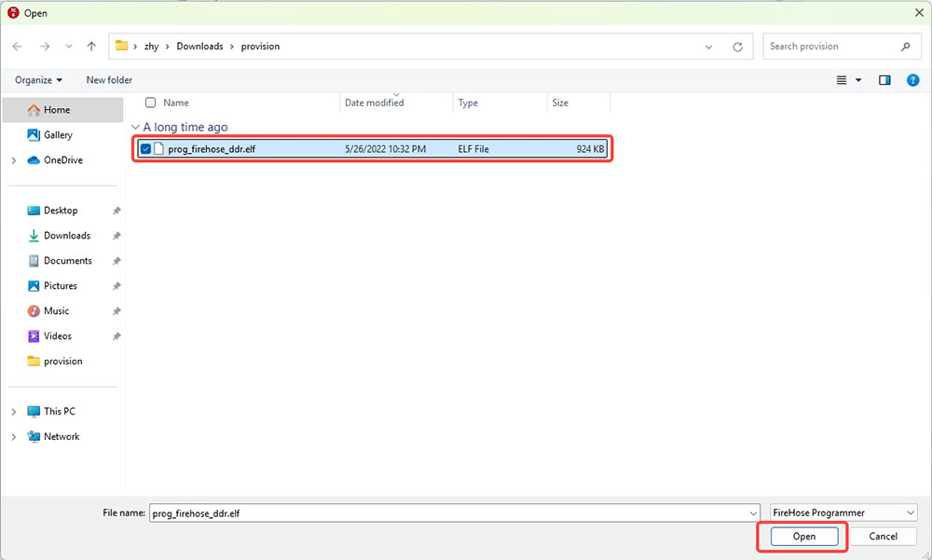
Task: Create a New folder
Action: (109, 79)
